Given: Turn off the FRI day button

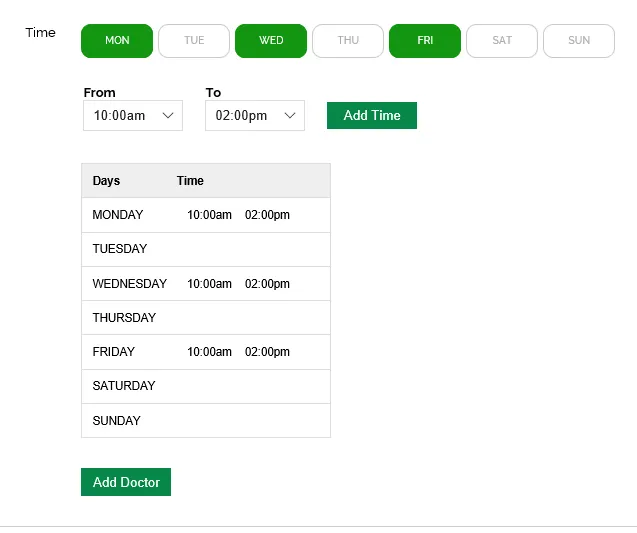Looking at the screenshot, I should (x=425, y=41).
